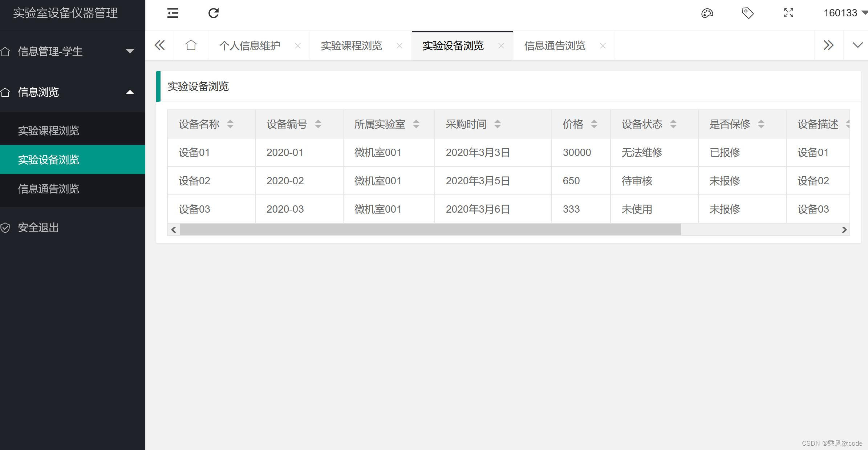Switch to 实验课程浏览 tab
Image resolution: width=868 pixels, height=450 pixels.
(x=351, y=46)
